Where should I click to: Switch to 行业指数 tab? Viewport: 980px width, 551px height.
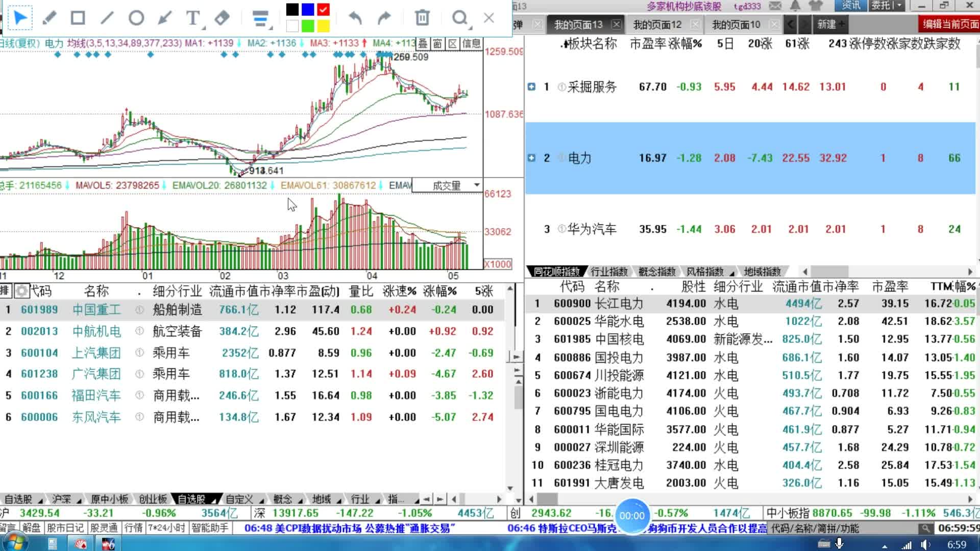point(609,271)
